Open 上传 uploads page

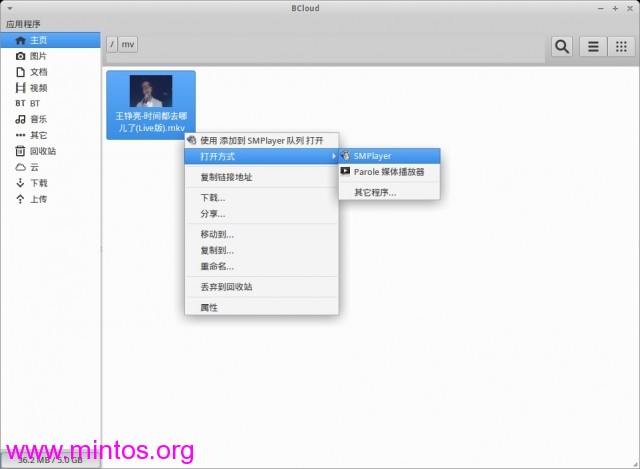pos(51,199)
